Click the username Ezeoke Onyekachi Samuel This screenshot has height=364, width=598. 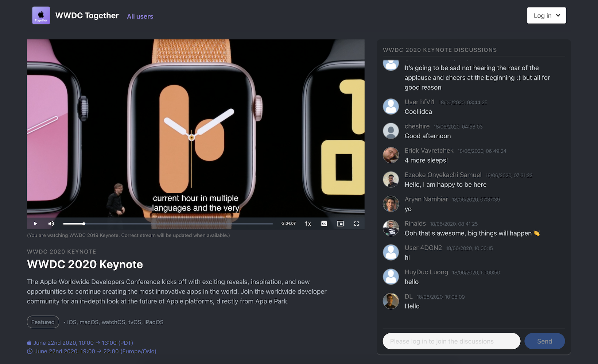443,175
